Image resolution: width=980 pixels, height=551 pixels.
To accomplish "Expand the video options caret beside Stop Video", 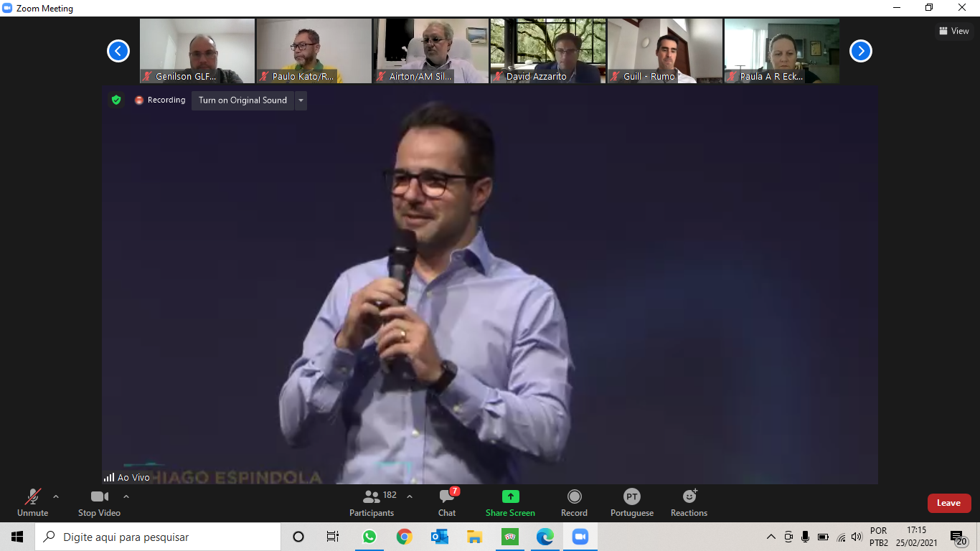I will (x=126, y=496).
